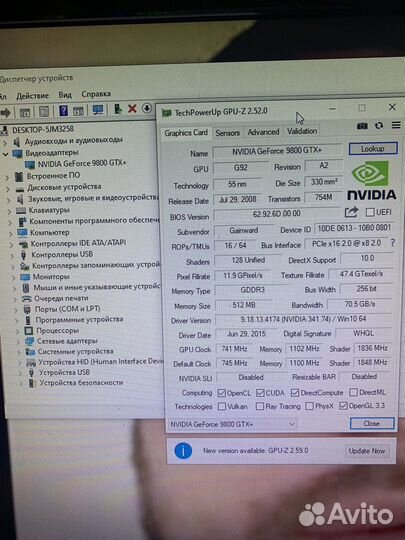Image resolution: width=405 pixels, height=540 pixels.
Task: Click the Контроллеры USB icon
Action: pos(23,255)
